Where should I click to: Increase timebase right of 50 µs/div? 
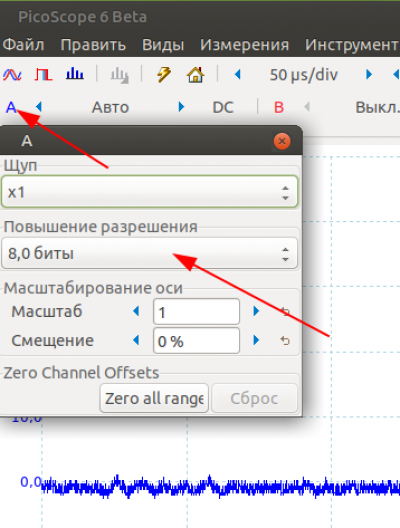click(369, 74)
